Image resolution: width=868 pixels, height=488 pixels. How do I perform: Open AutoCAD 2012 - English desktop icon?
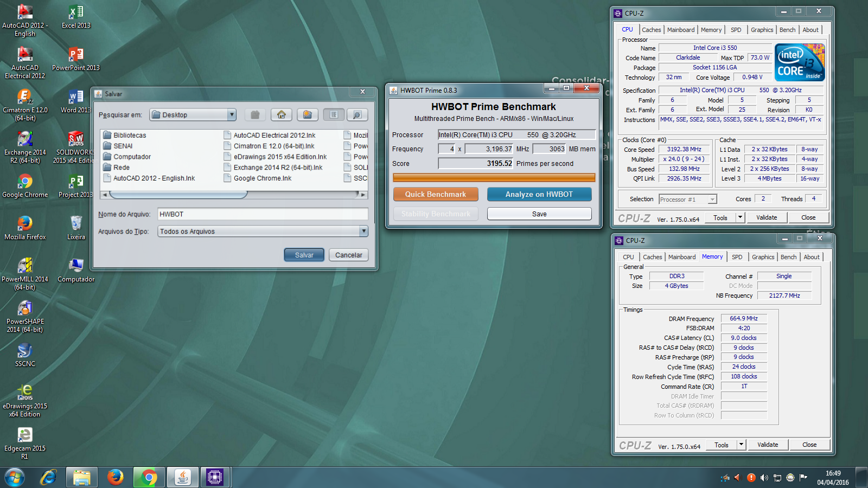click(25, 21)
